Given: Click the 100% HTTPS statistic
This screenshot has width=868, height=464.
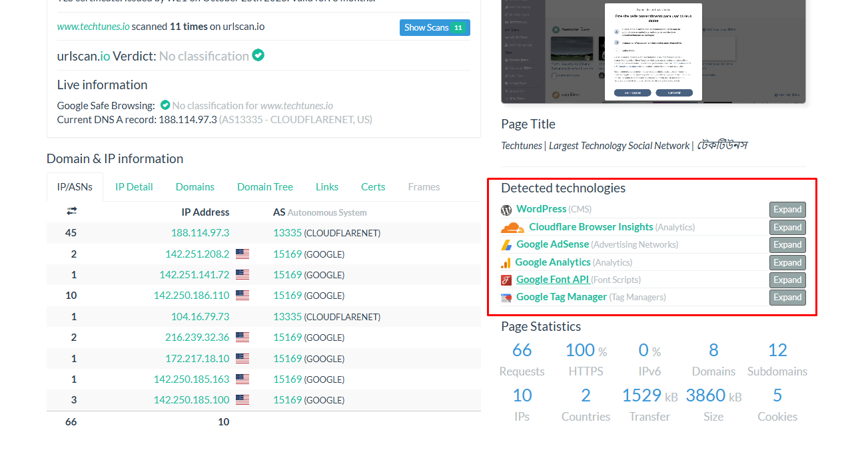Looking at the screenshot, I should click(586, 359).
